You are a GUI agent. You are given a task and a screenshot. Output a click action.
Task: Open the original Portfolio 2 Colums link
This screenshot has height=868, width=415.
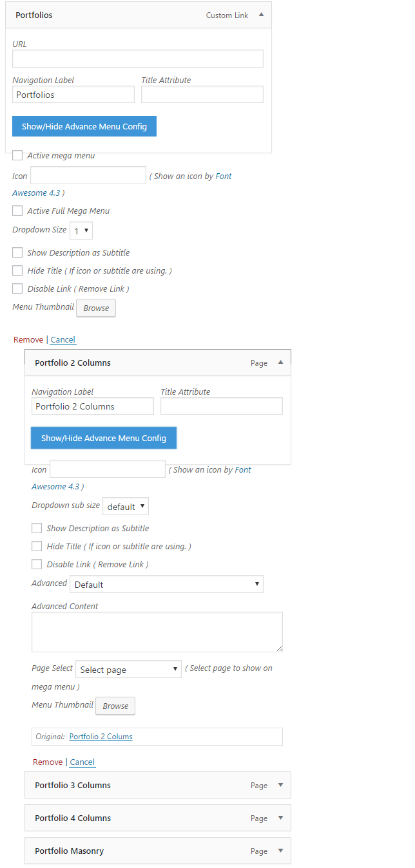101,737
